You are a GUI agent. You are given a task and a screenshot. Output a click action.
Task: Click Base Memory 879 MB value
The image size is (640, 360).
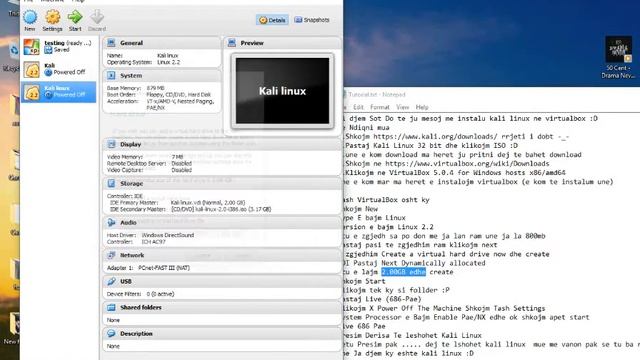pyautogui.click(x=156, y=88)
